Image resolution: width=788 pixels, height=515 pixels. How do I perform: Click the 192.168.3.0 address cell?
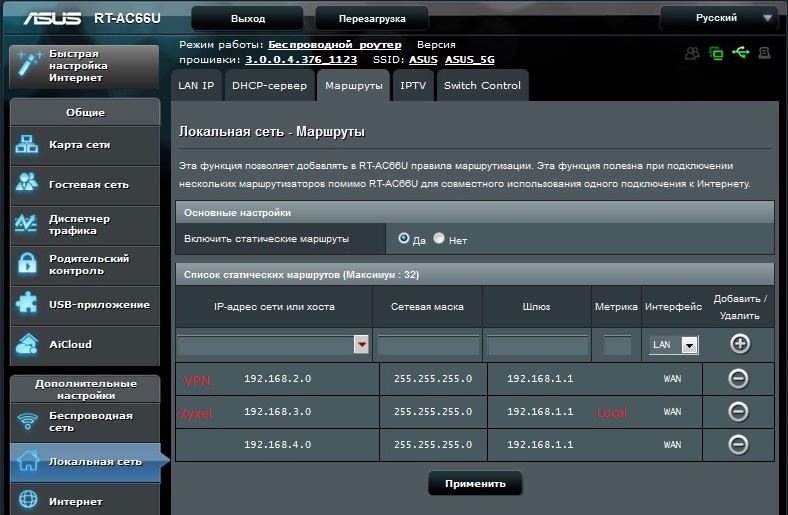pyautogui.click(x=277, y=412)
